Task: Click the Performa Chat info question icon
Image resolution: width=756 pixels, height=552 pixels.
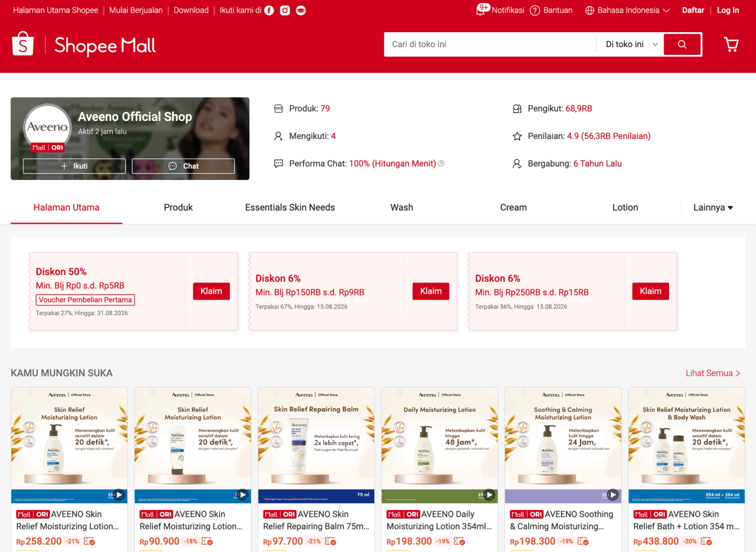Action: (x=441, y=163)
